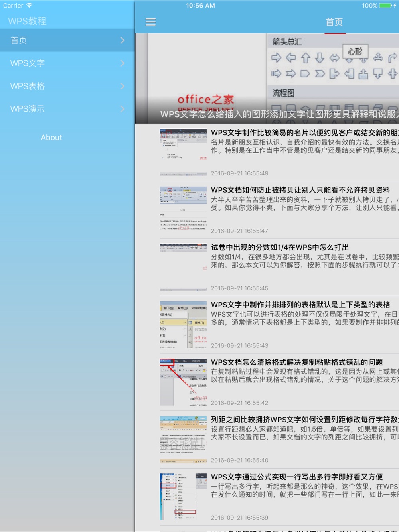The width and height of the screenshot is (399, 532).
Task: Expand chevron next to WPS演示
Action: [122, 108]
